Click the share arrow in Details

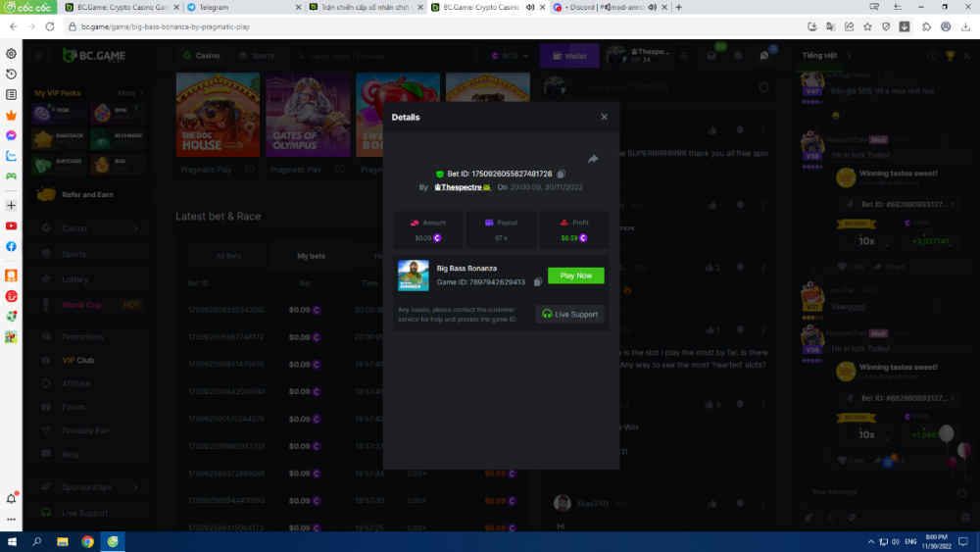tap(592, 159)
